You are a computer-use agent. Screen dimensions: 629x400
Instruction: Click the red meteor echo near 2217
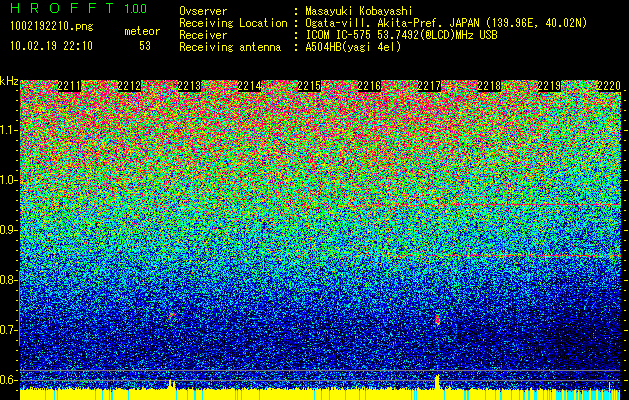tap(438, 320)
